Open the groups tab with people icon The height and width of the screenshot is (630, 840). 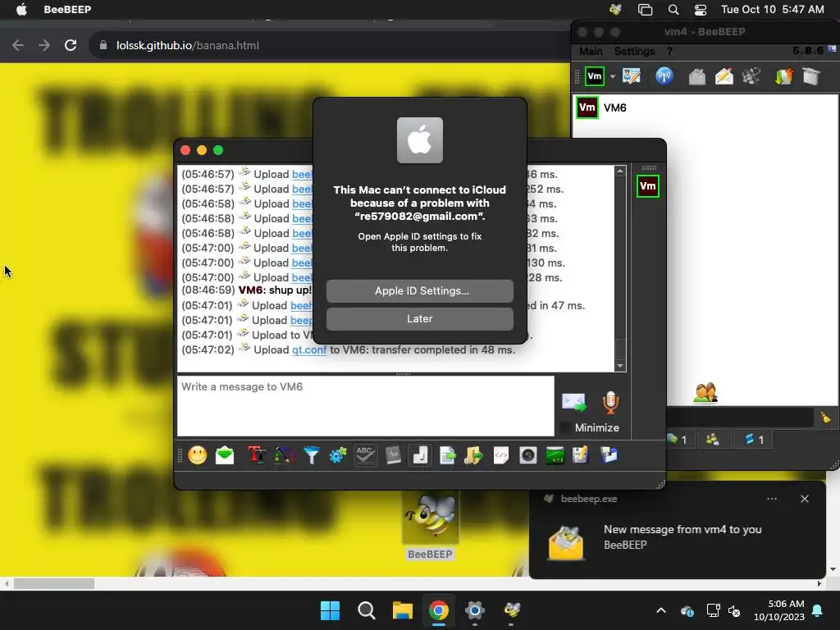point(713,440)
